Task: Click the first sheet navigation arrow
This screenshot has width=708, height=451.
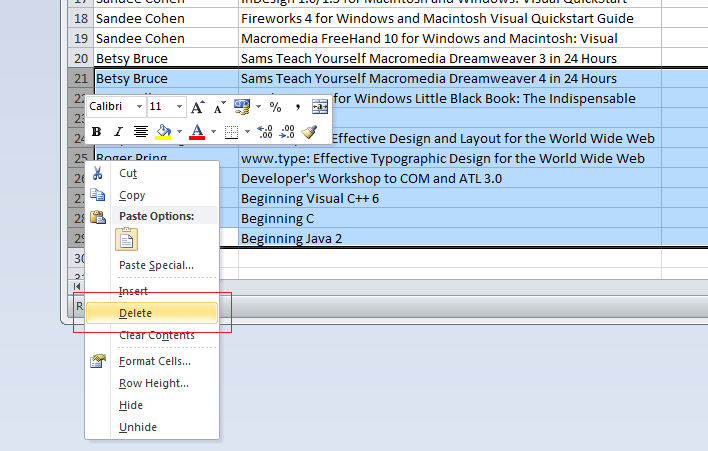Action: (77, 287)
